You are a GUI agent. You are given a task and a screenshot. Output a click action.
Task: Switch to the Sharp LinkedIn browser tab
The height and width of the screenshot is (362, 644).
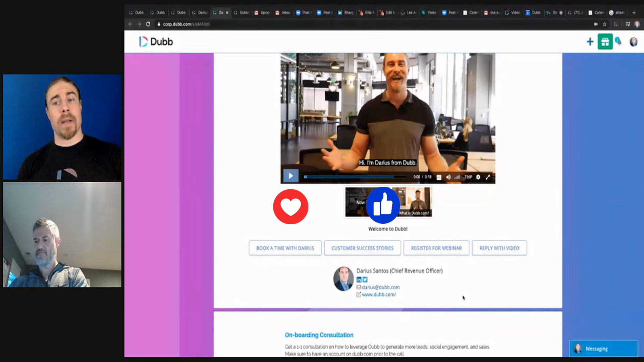pyautogui.click(x=346, y=13)
